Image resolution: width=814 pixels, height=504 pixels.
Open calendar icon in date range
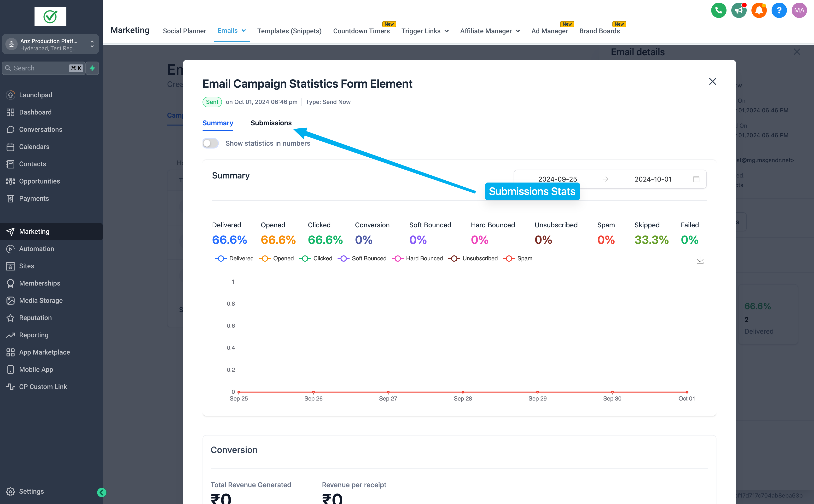click(696, 179)
